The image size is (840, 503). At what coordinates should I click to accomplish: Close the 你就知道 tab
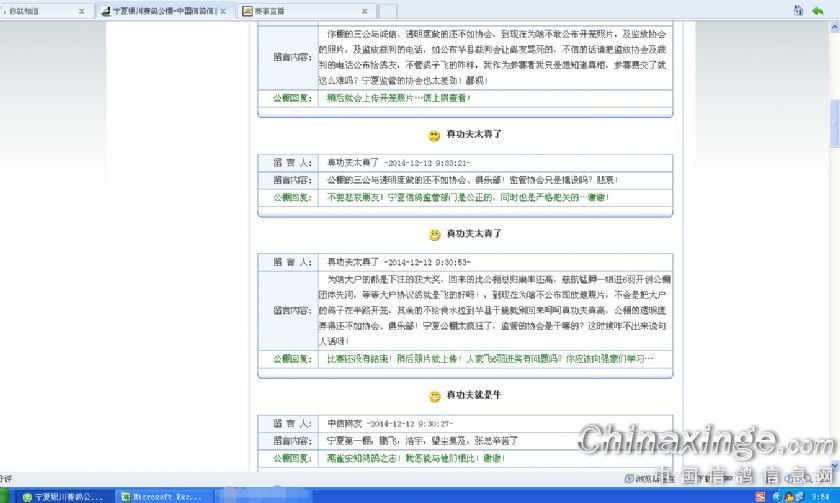pyautogui.click(x=82, y=11)
